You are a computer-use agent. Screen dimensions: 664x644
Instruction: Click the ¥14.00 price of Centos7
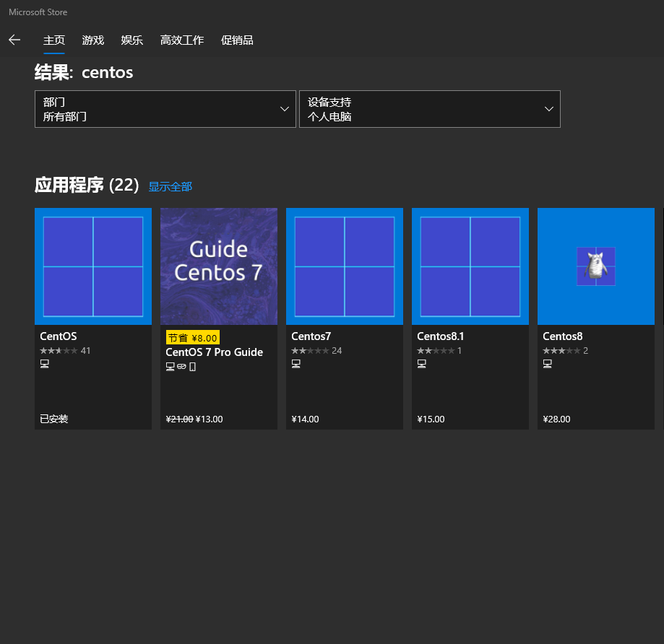point(306,419)
